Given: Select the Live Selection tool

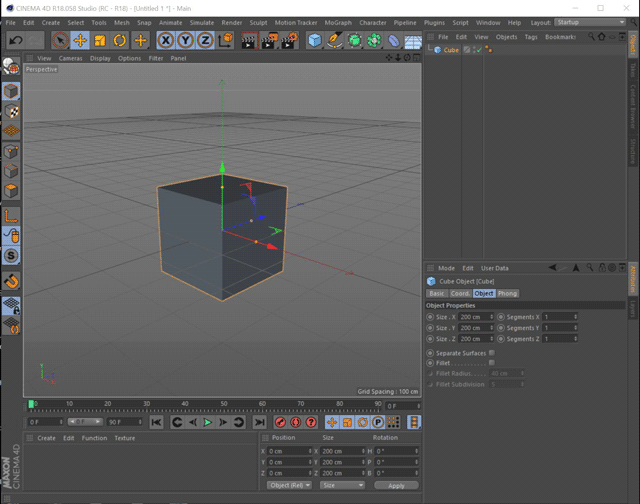Looking at the screenshot, I should (60, 40).
